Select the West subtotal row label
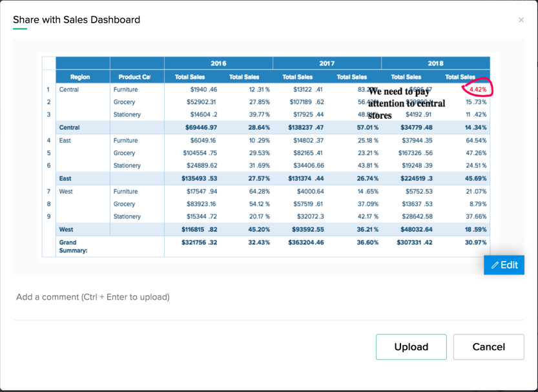The width and height of the screenshot is (538, 392). tap(67, 229)
